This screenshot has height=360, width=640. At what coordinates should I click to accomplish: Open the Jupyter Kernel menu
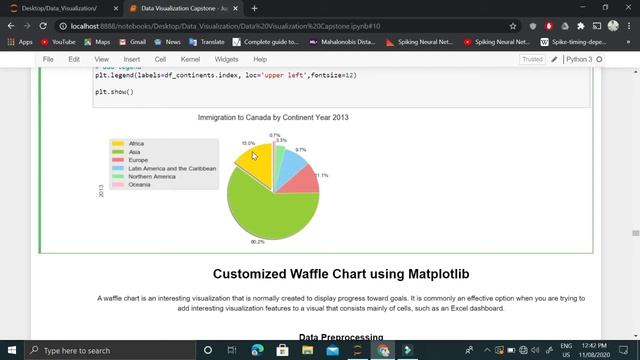point(190,59)
